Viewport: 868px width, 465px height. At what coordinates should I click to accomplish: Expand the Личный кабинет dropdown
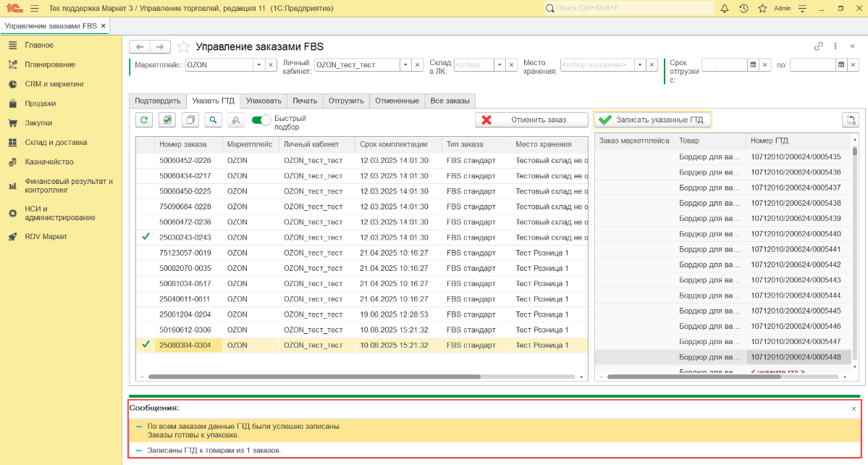click(405, 64)
